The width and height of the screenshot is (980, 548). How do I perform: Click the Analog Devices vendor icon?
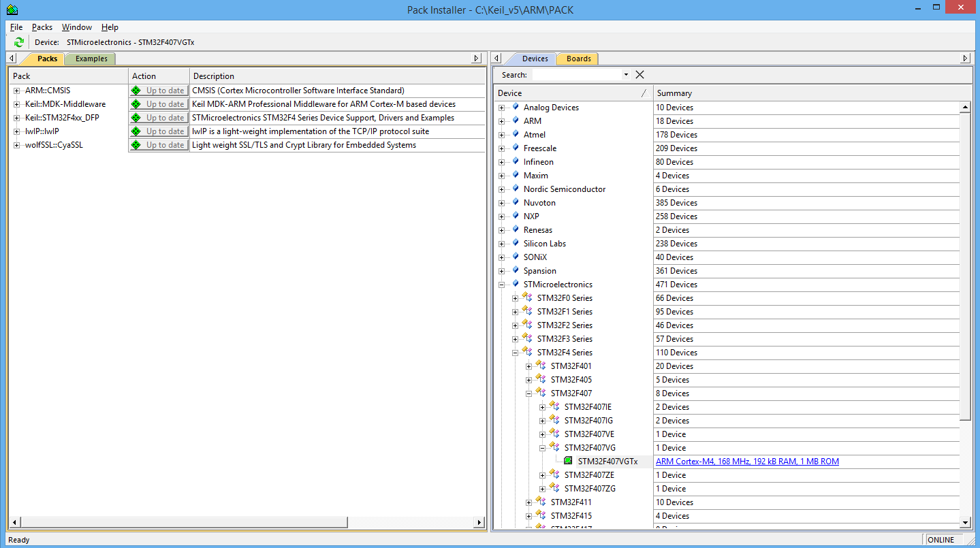pyautogui.click(x=516, y=107)
